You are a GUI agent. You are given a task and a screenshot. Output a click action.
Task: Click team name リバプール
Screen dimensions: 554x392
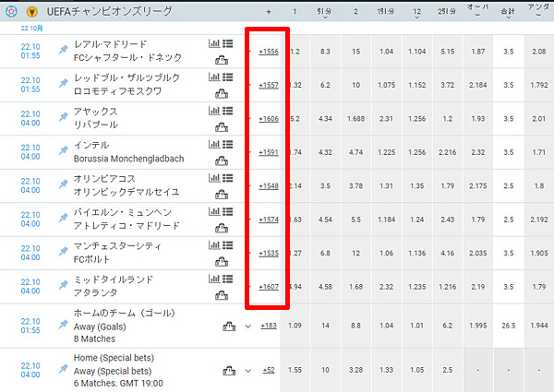coord(96,125)
